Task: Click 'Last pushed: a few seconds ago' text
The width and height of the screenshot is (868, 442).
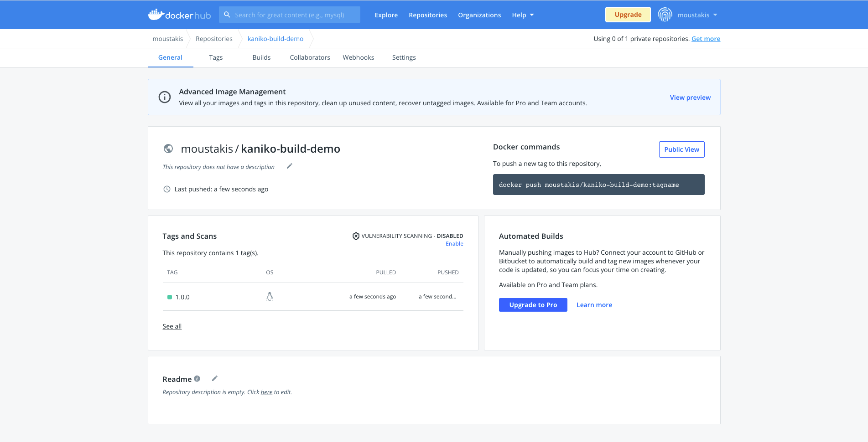Action: point(221,189)
